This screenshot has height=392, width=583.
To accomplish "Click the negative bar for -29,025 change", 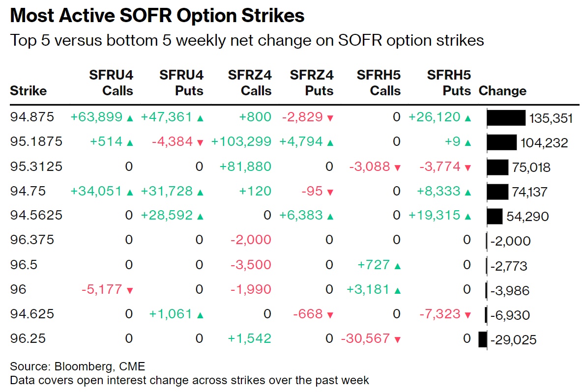I will coord(482,339).
